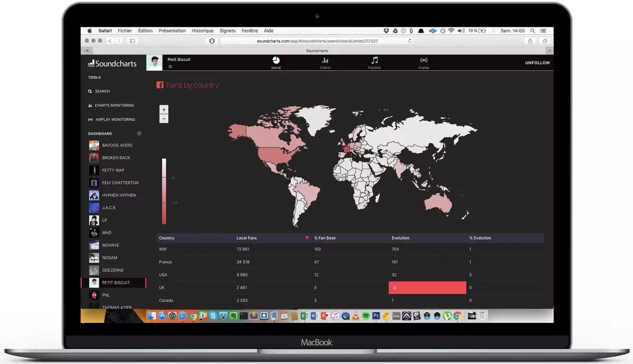Open Charts Monitoring in the sidebar

click(x=114, y=106)
